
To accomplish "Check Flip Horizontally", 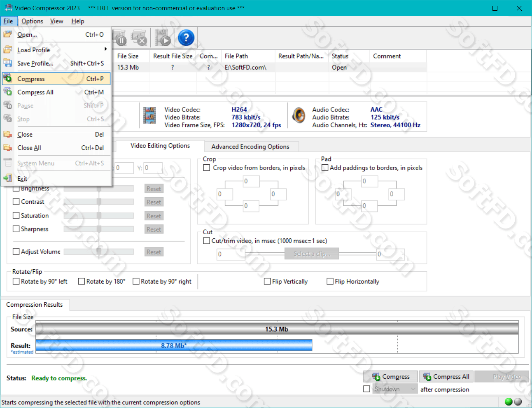I will (330, 281).
